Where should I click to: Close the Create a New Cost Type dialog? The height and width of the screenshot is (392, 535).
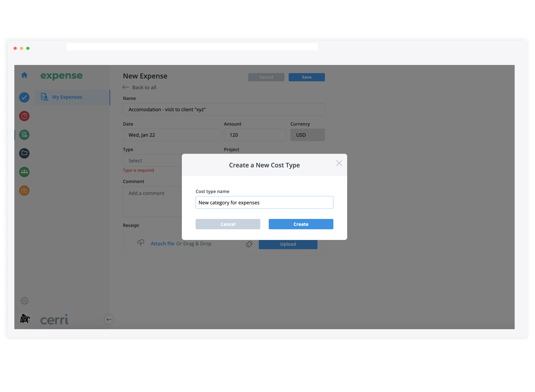(x=339, y=163)
